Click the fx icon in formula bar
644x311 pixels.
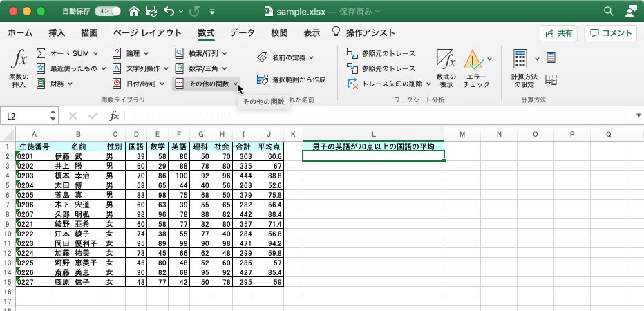(114, 116)
